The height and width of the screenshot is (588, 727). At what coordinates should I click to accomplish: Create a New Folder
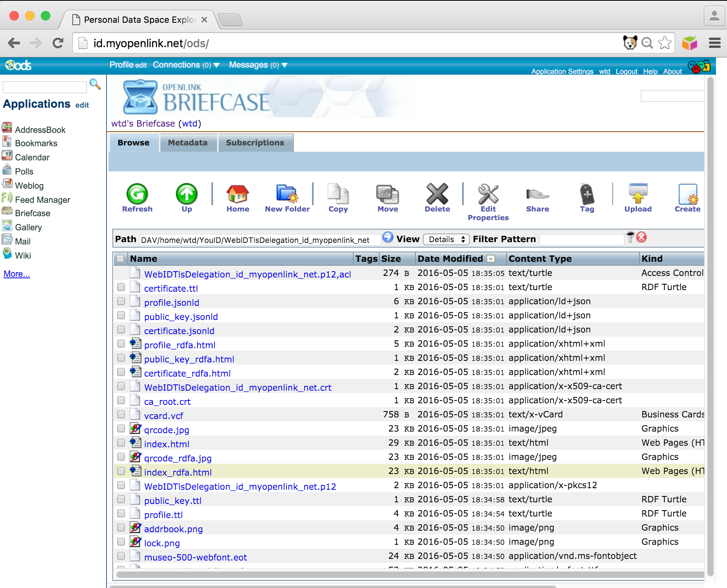coord(287,194)
